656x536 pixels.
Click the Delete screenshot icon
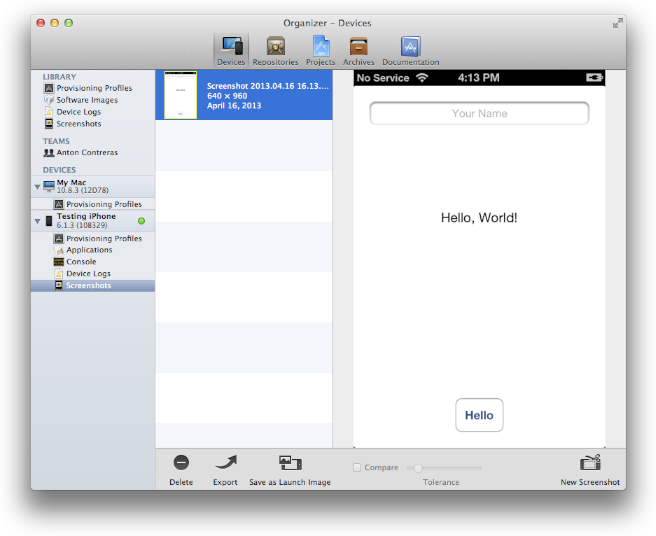(181, 463)
